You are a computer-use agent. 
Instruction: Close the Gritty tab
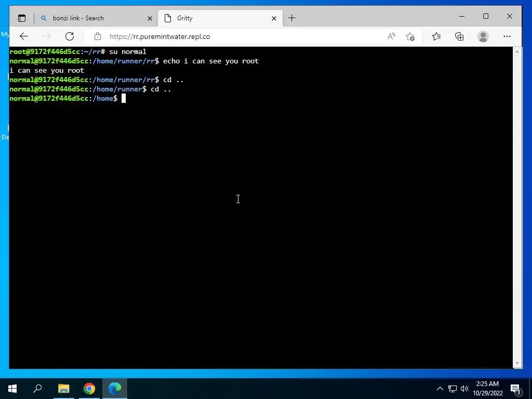pyautogui.click(x=274, y=18)
